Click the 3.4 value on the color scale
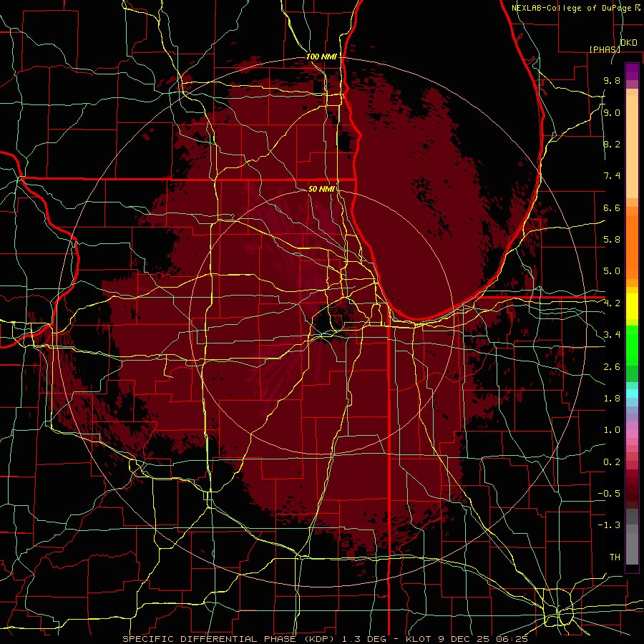 click(612, 335)
